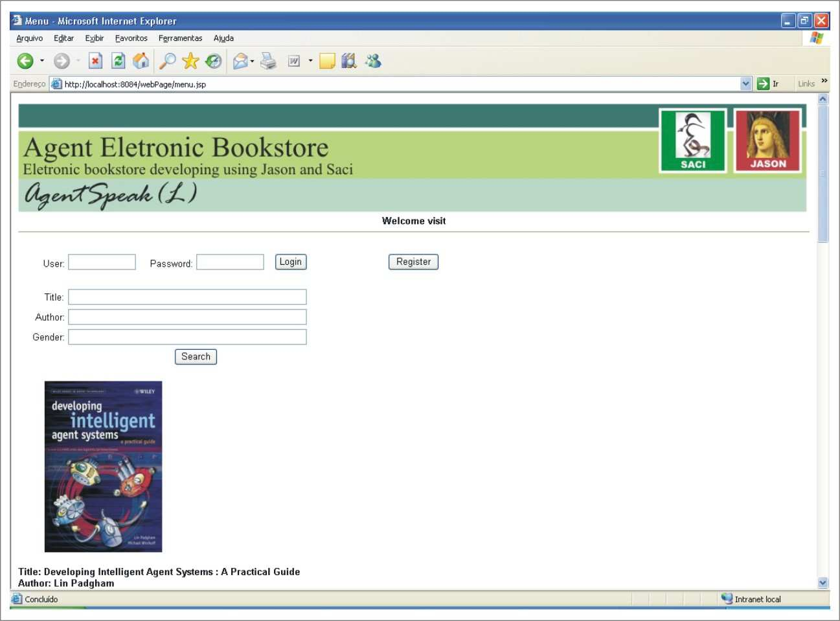Click the vertical scrollbar thumb
Viewport: 840px width, 621px height.
point(823,174)
